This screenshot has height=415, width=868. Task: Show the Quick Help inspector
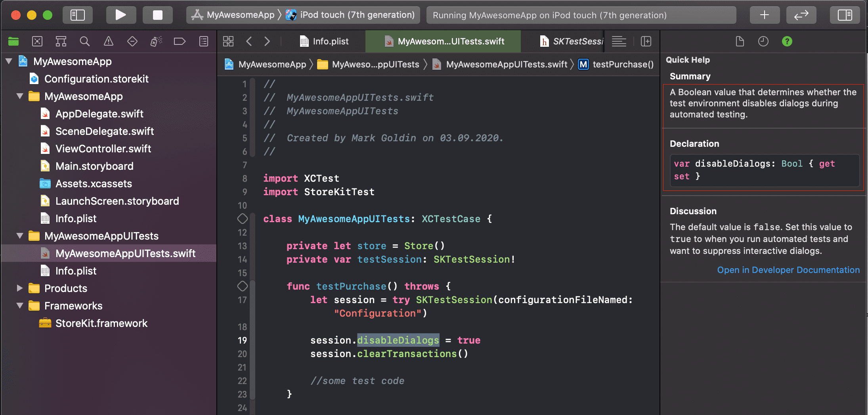point(787,41)
